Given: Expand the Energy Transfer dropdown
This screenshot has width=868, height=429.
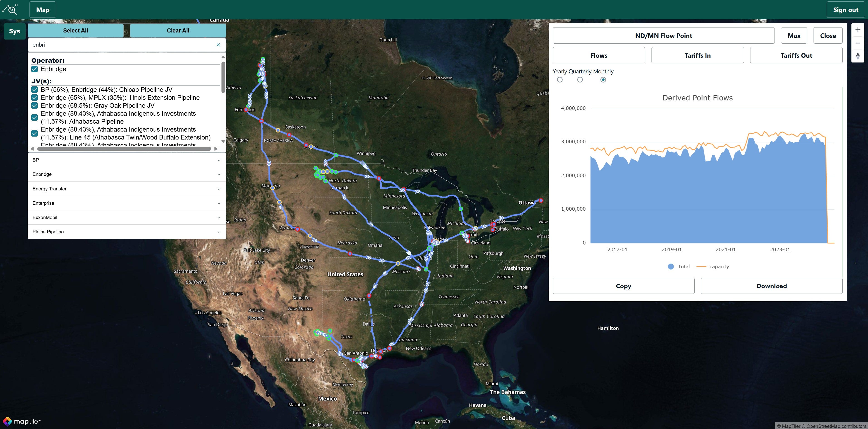Looking at the screenshot, I should [x=126, y=189].
